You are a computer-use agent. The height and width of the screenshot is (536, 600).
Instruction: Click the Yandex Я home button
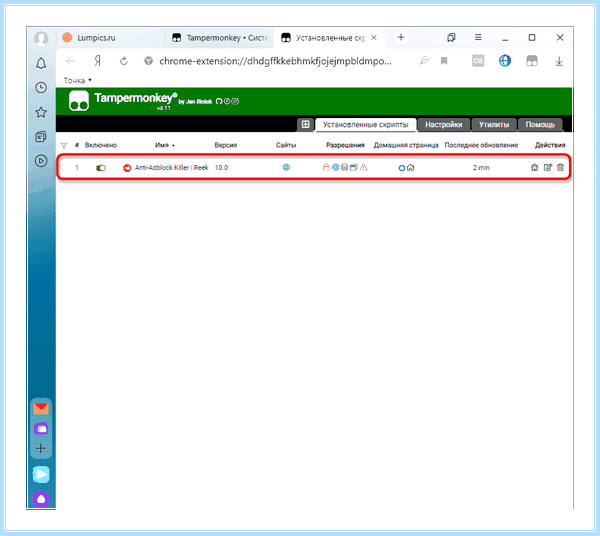click(x=98, y=61)
